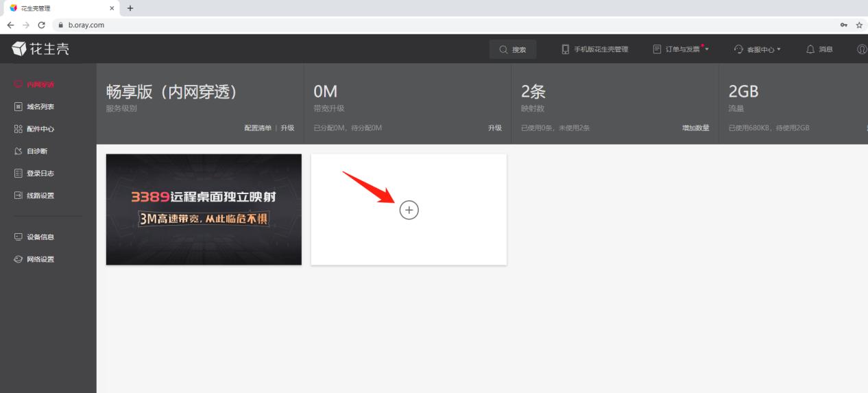Image resolution: width=868 pixels, height=393 pixels.
Task: Open 登录日志 in the sidebar
Action: [34, 174]
